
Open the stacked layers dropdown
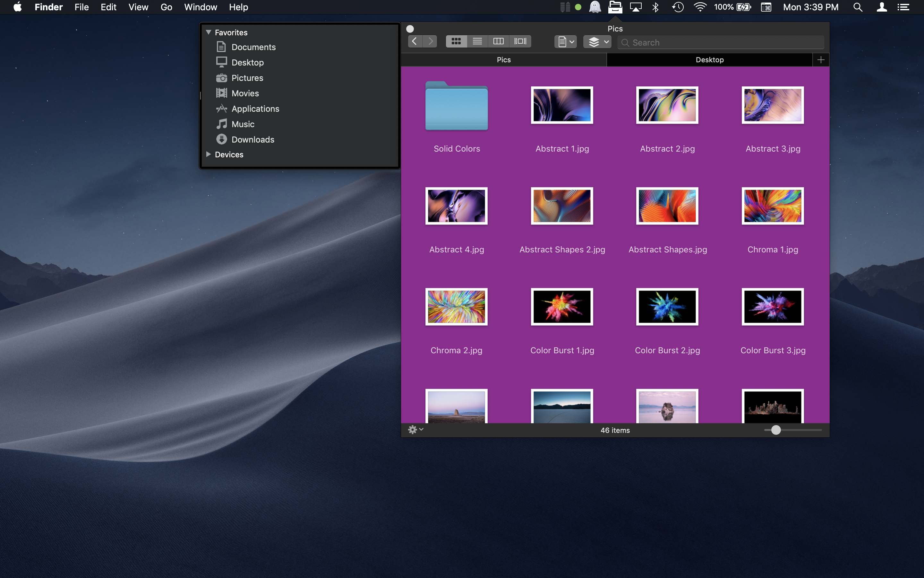point(597,42)
